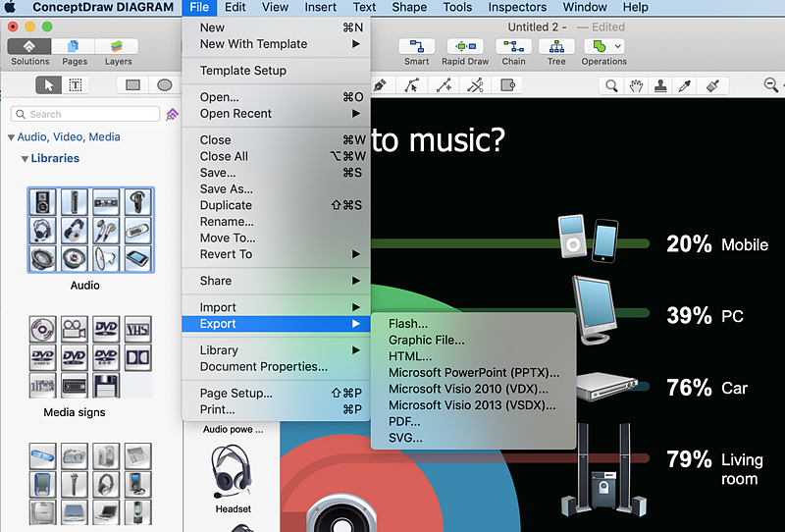Select the magnifier zoom tool
Viewport: 785px width, 532px height.
coord(611,85)
